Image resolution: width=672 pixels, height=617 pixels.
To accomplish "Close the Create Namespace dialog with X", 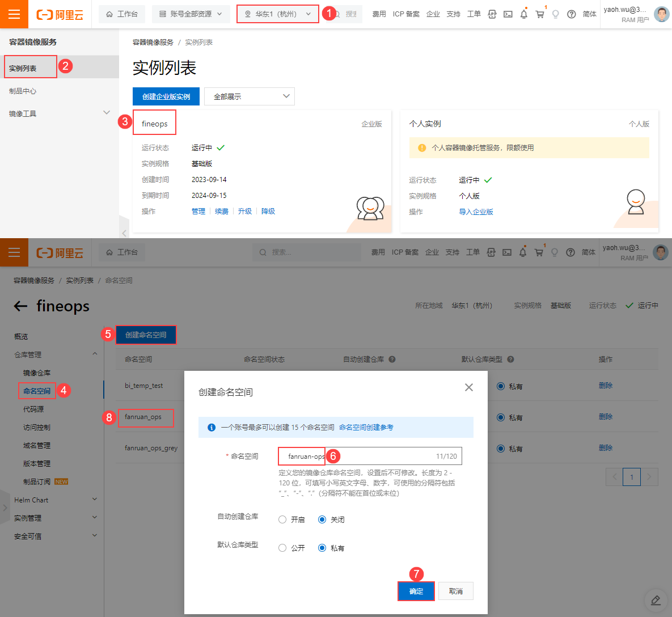I will point(469,387).
